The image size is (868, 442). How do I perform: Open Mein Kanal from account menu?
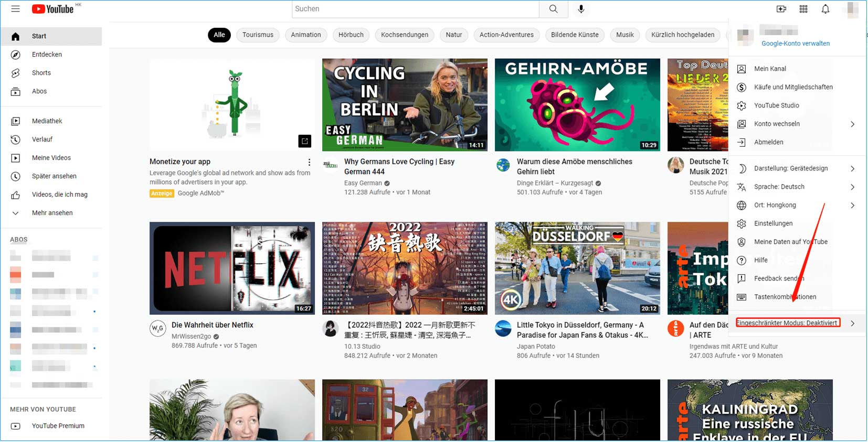[797, 69]
